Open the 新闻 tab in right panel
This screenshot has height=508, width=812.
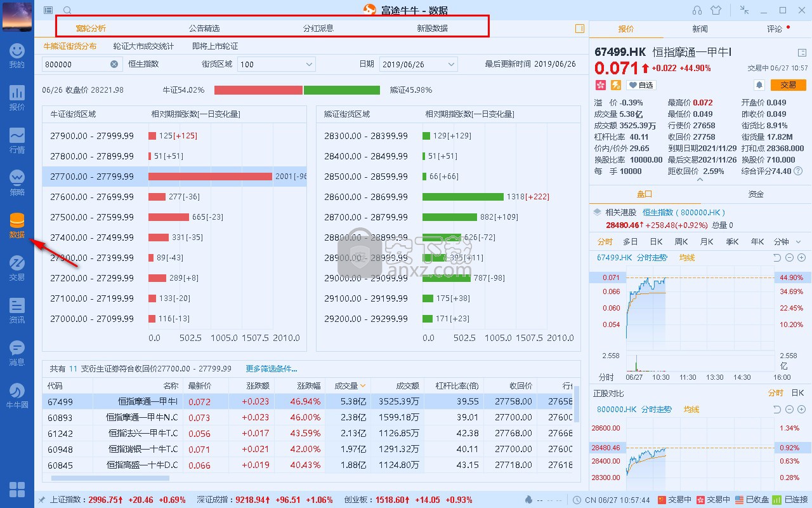[700, 29]
